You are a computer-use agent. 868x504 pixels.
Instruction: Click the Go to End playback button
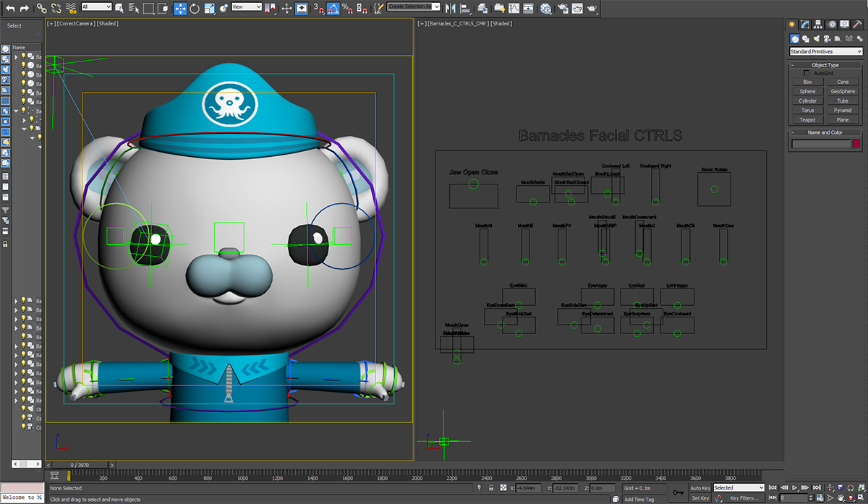pyautogui.click(x=817, y=488)
